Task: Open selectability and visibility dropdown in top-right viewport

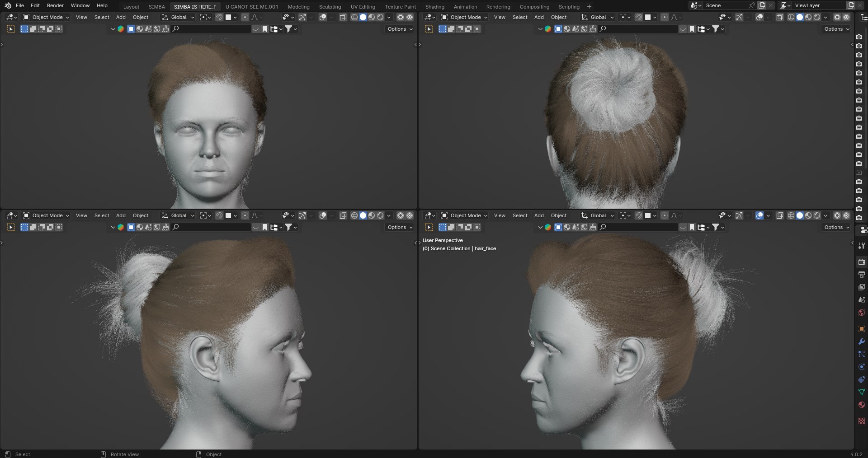Action: tap(725, 17)
